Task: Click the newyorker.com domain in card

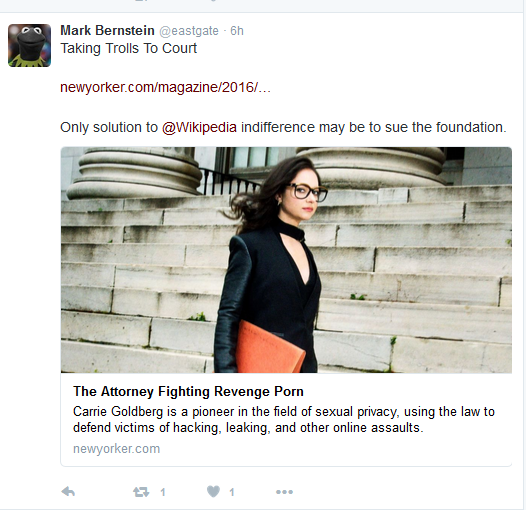Action: [116, 449]
